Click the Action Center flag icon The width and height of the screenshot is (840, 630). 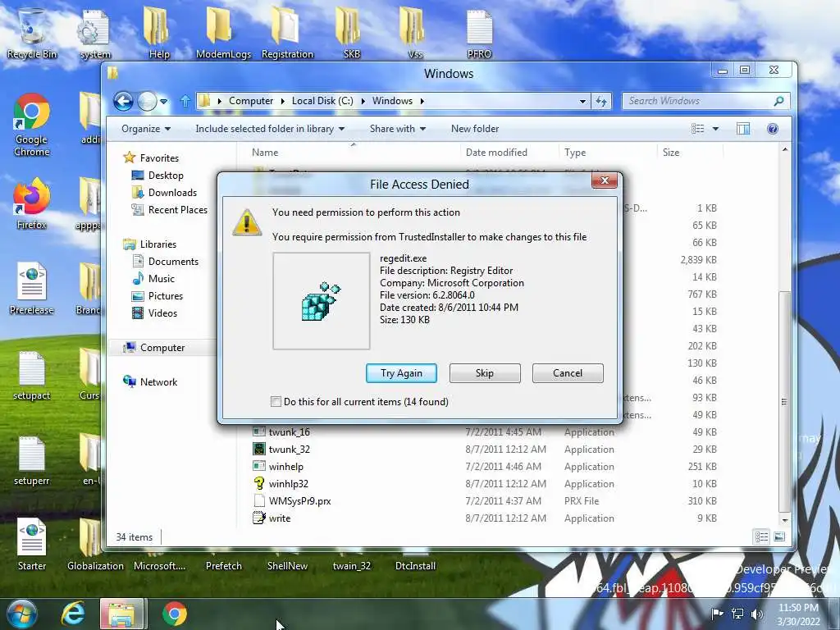717,614
